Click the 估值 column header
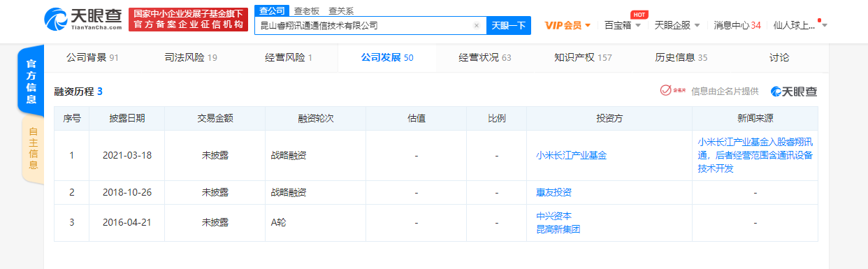The image size is (868, 269). [x=416, y=118]
